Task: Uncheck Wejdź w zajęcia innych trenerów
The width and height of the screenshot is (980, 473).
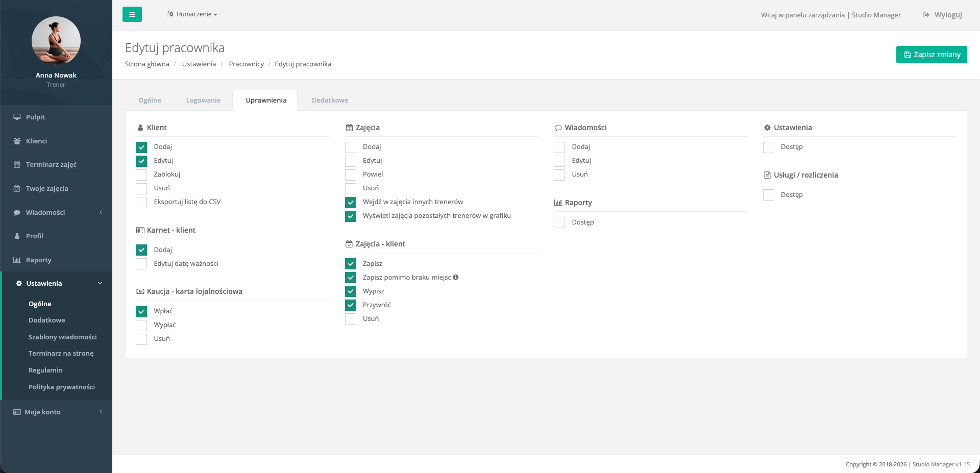Action: coord(351,202)
